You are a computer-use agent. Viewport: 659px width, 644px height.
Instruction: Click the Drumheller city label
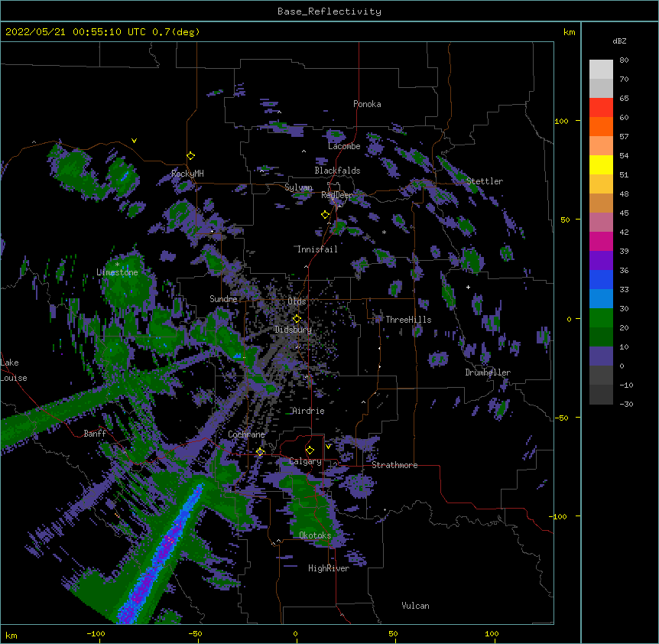click(488, 372)
